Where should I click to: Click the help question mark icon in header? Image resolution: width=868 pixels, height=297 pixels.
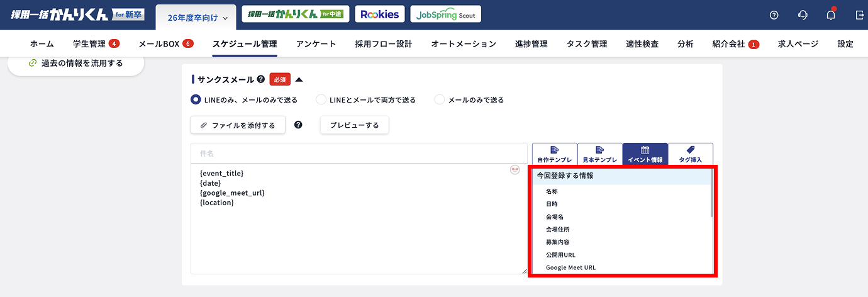(774, 15)
